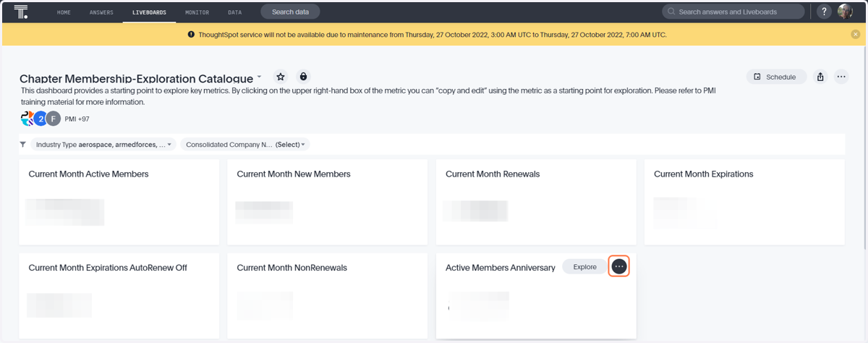Image resolution: width=868 pixels, height=343 pixels.
Task: Click the ThoughtSpot logo icon
Action: pyautogui.click(x=21, y=12)
